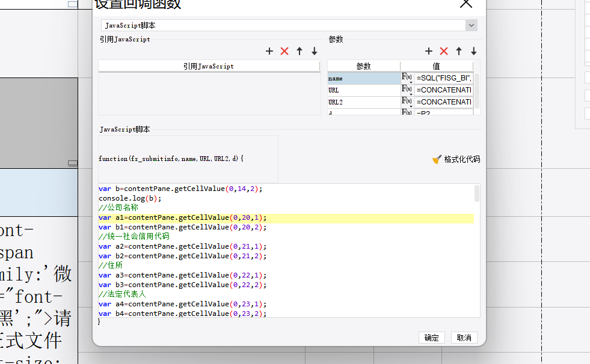Edit the CONCATENATE value for URL row
This screenshot has height=364, width=590.
coord(444,90)
